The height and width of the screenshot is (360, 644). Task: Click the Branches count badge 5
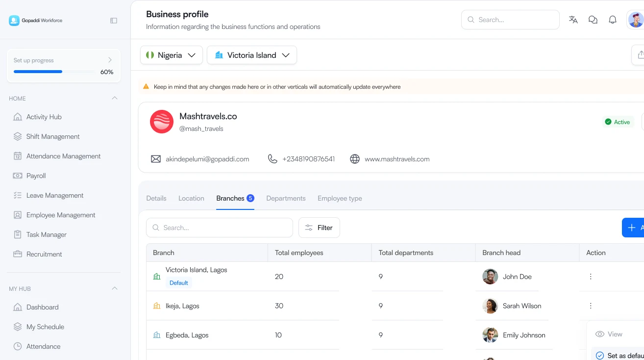point(250,198)
